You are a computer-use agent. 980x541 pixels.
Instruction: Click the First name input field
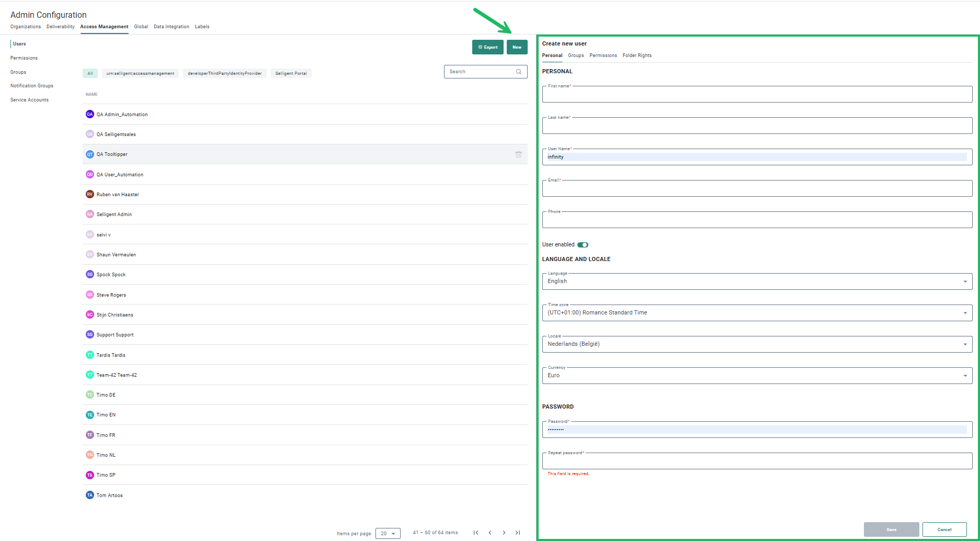tap(757, 95)
